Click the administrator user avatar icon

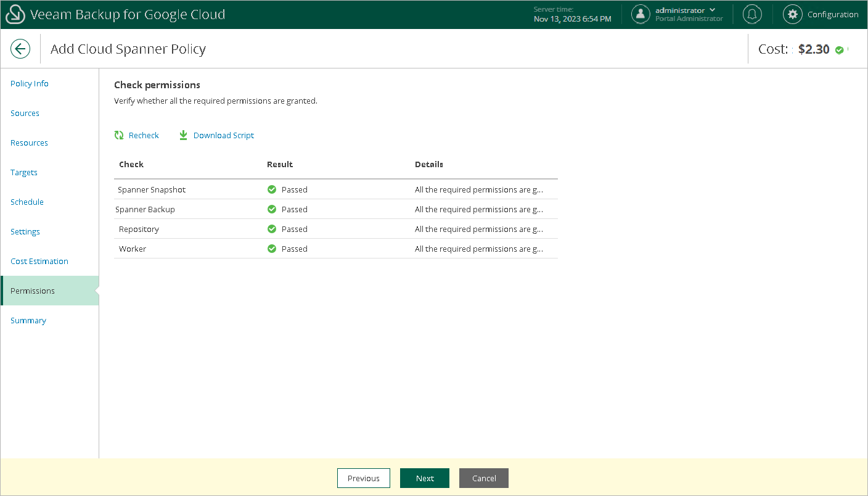coord(641,14)
